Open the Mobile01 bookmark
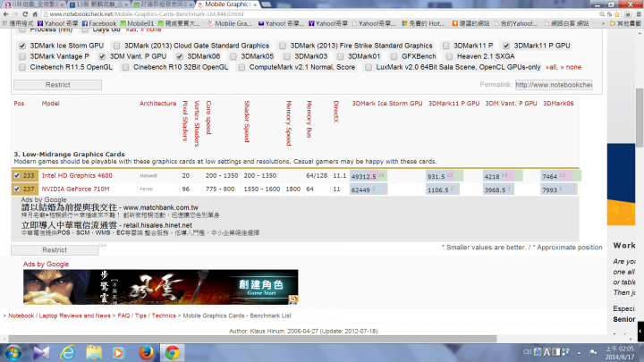The height and width of the screenshot is (362, 644). tap(137, 23)
